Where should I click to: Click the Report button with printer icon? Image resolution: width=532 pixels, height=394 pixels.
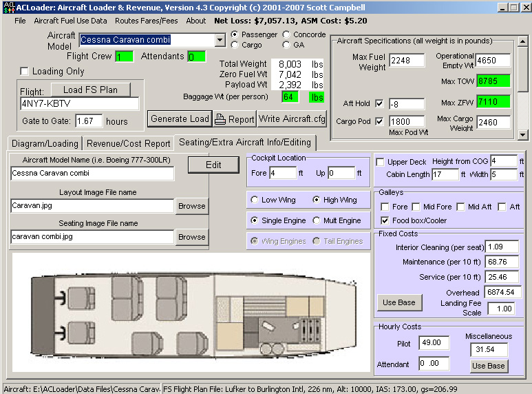[x=235, y=119]
